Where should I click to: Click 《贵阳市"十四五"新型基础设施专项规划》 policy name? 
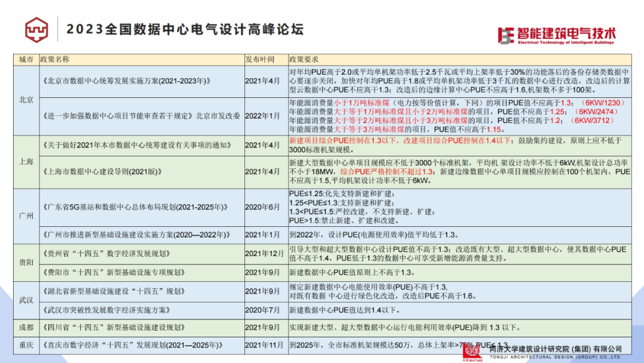coord(114,273)
